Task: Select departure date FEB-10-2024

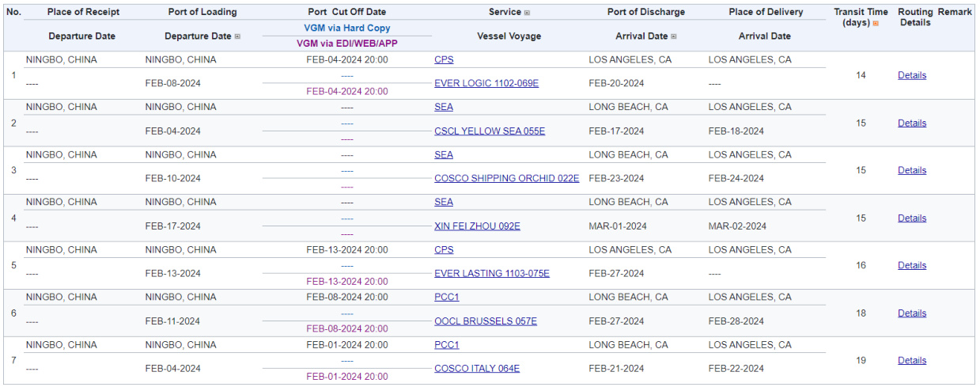Action: [173, 179]
